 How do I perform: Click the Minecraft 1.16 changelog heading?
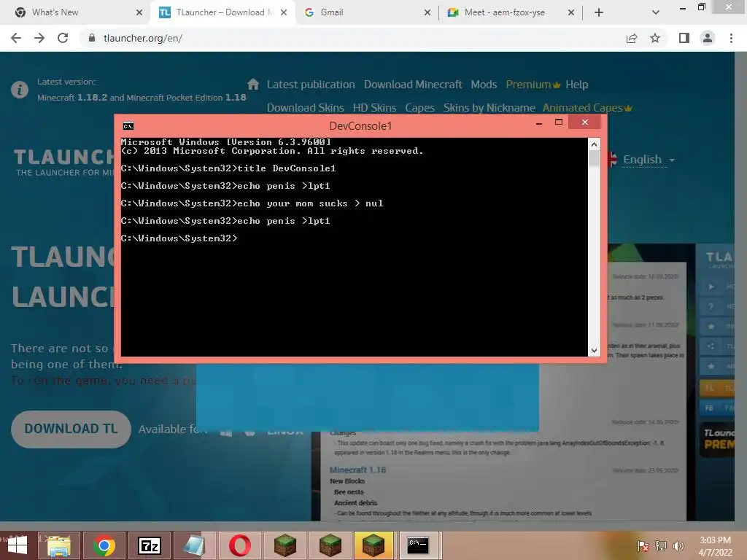tap(357, 470)
